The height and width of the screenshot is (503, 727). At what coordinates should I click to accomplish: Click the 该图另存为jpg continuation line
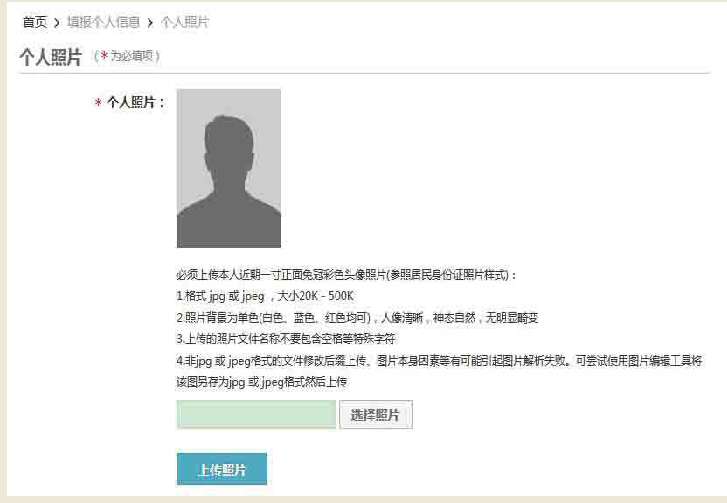coord(261,382)
